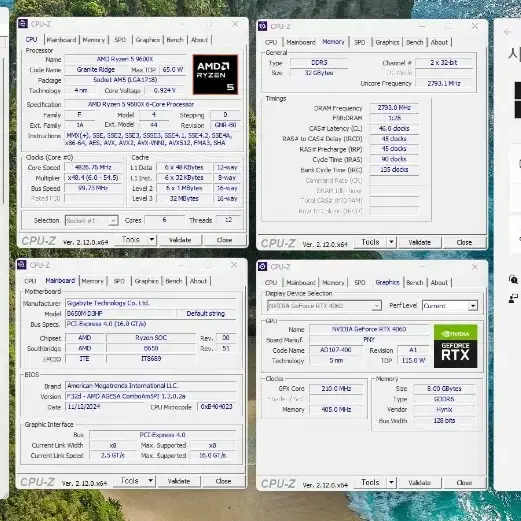
Task: Click the Threads count value 12
Action: (228, 220)
